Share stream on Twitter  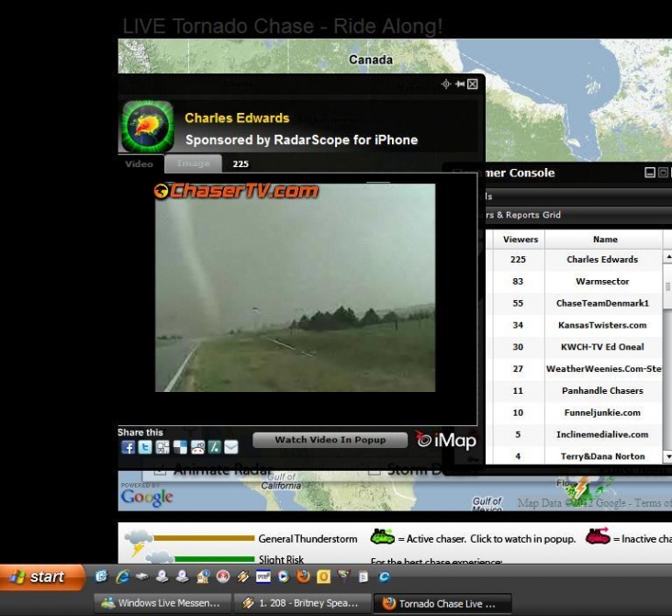click(145, 447)
